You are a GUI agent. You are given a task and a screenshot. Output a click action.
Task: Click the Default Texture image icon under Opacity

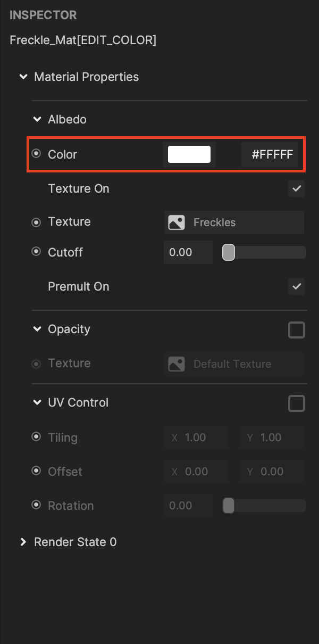point(177,364)
